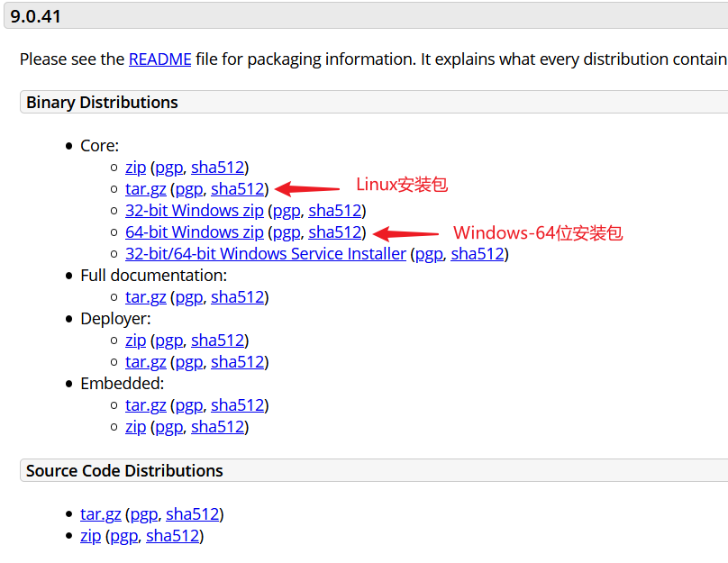Open pgp signature for source tar.gz
Screen dimensions: 728x563
click(143, 514)
